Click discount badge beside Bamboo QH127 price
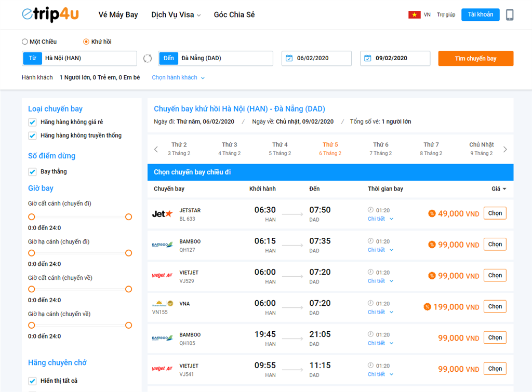 click(432, 245)
